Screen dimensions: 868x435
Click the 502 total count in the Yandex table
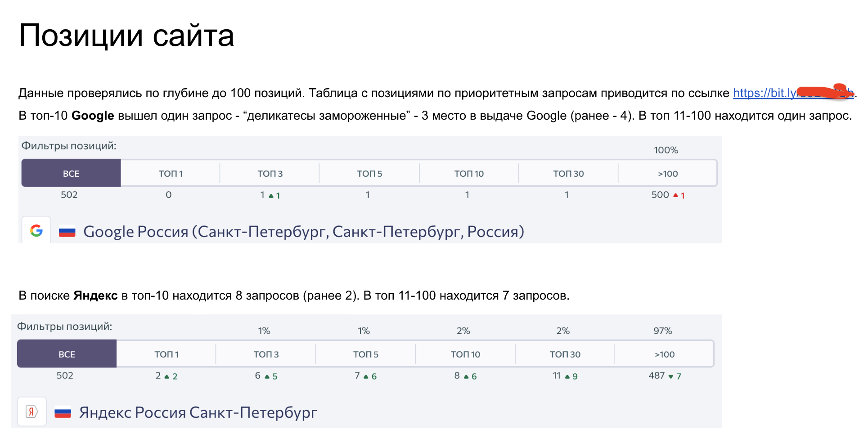65,376
